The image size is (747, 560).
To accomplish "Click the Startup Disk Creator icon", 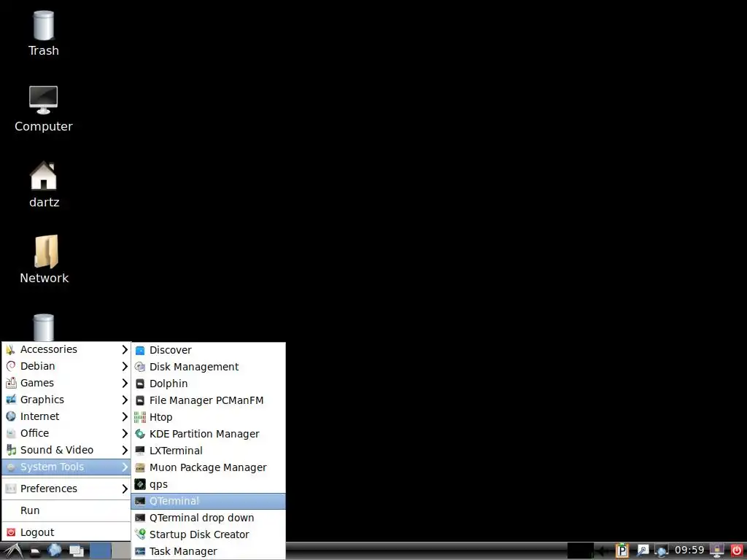I will (140, 534).
